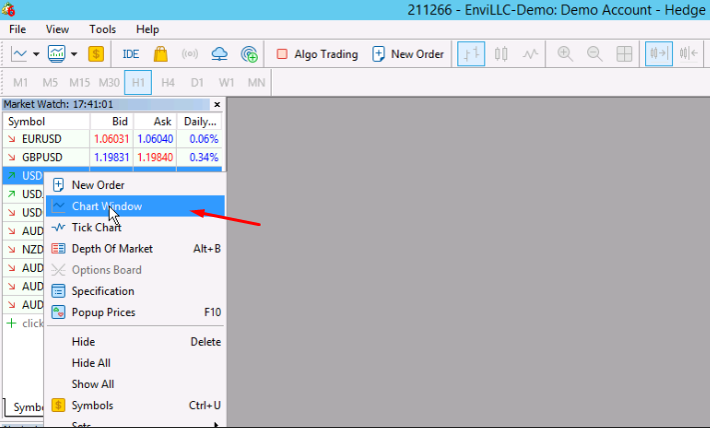This screenshot has height=428, width=710.
Task: Open the Tools menu
Action: 102,29
